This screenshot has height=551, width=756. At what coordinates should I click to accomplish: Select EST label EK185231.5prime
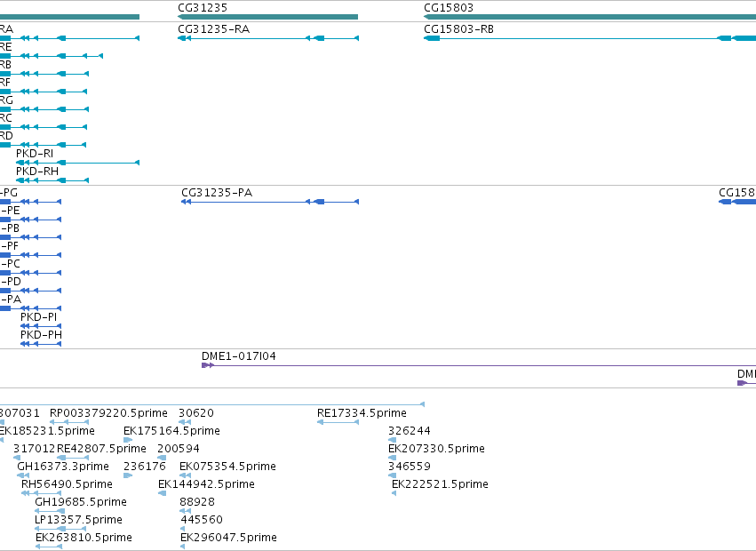[46, 431]
